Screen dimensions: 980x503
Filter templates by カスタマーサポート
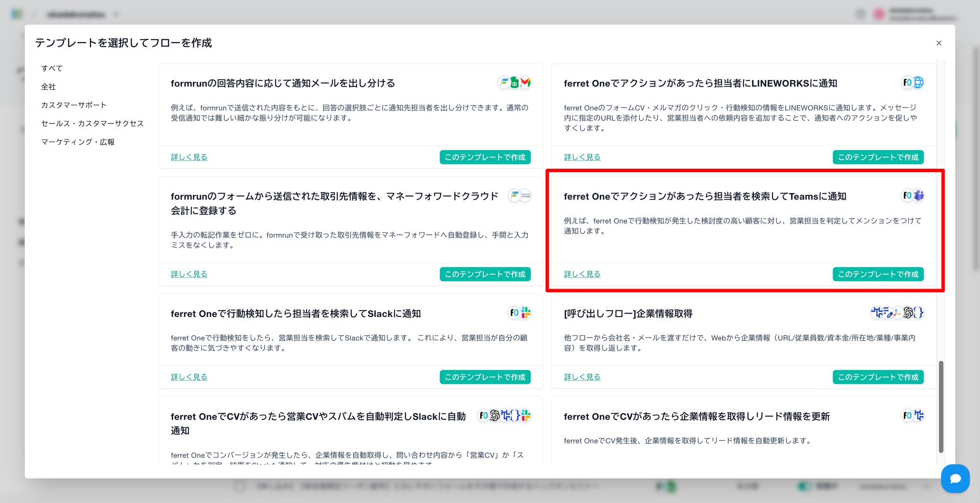(74, 105)
